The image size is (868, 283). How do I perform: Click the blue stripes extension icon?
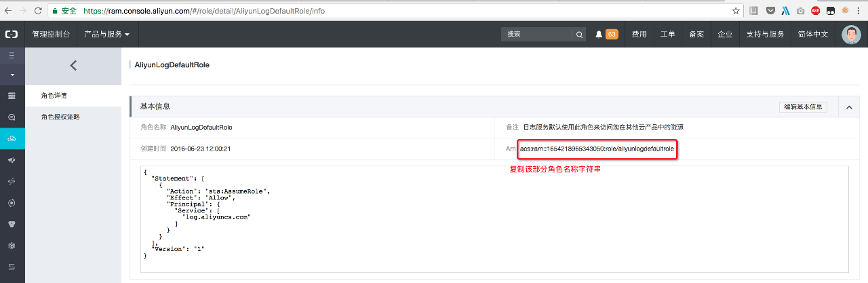(785, 11)
